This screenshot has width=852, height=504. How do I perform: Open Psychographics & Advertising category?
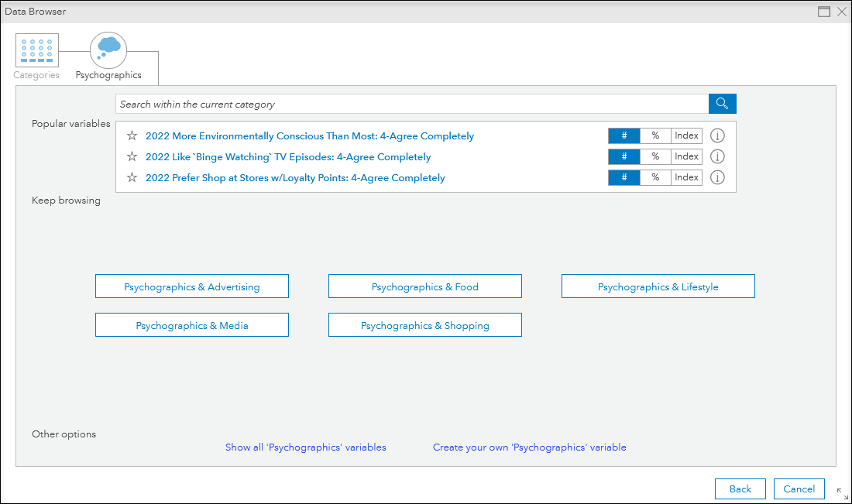coord(191,286)
